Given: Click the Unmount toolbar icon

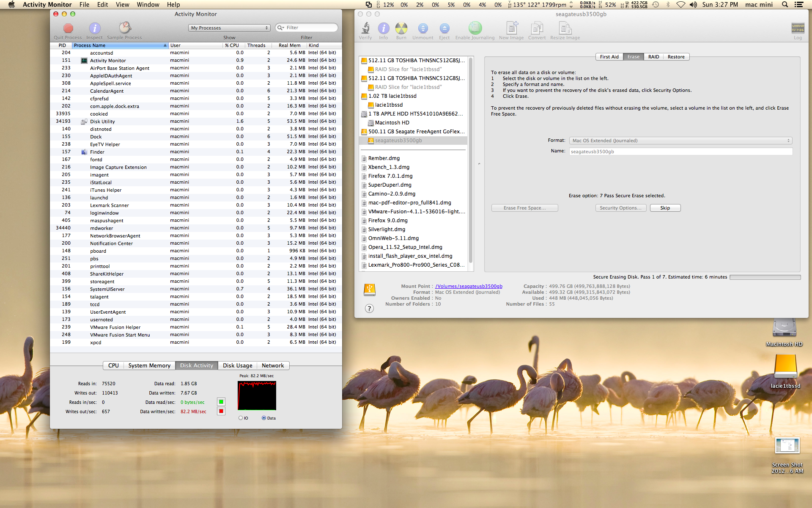Looking at the screenshot, I should coord(422,28).
